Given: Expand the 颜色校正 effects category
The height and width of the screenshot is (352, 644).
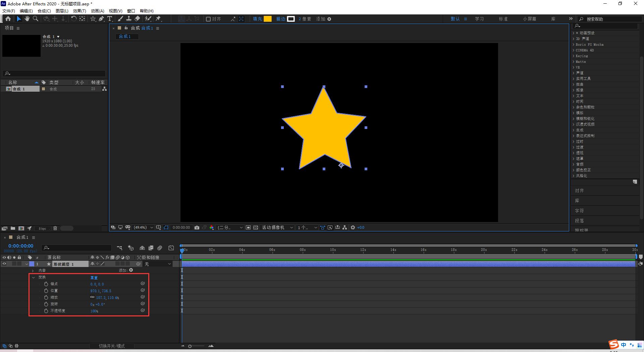Looking at the screenshot, I should [x=573, y=170].
